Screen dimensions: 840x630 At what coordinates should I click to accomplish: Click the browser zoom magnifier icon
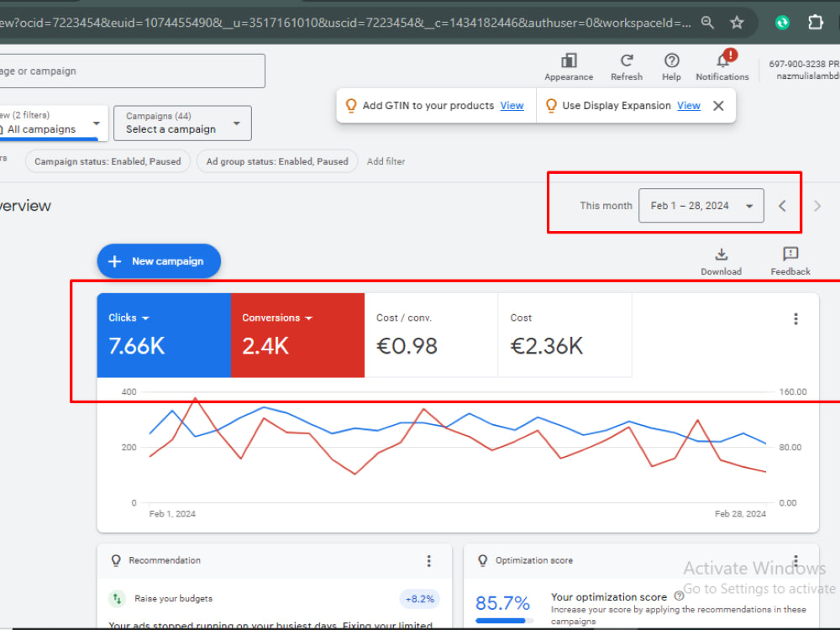click(x=707, y=23)
